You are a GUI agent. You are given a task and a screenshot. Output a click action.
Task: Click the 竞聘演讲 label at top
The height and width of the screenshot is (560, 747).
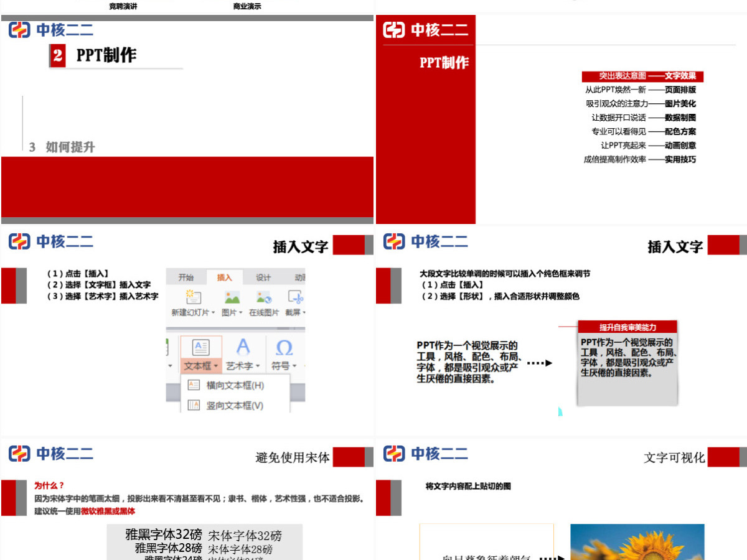123,6
